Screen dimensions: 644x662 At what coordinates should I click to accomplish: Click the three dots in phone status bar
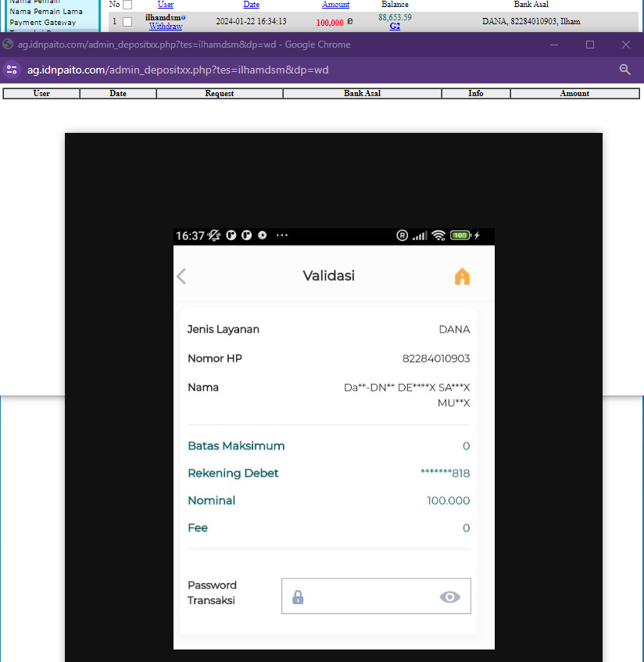point(281,235)
